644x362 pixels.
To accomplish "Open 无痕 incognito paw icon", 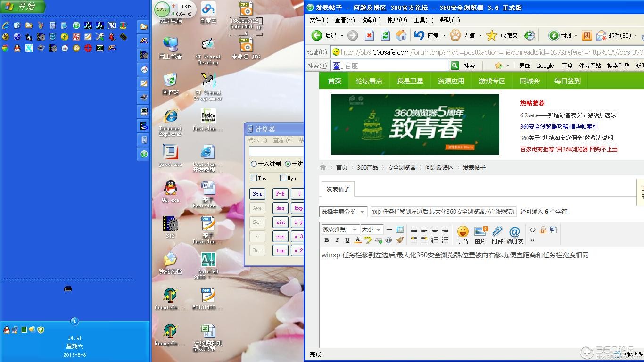I will click(x=455, y=35).
